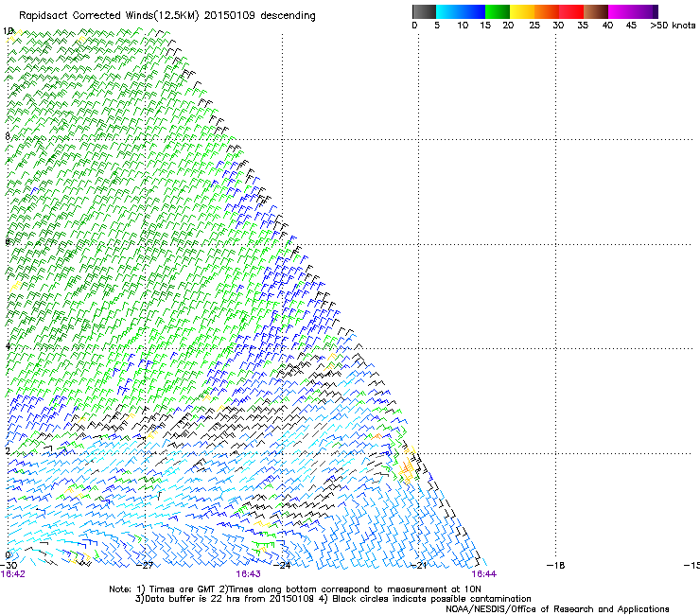The height and width of the screenshot is (615, 700).
Task: Click the '-30' longitude axis label
Action: tap(9, 566)
